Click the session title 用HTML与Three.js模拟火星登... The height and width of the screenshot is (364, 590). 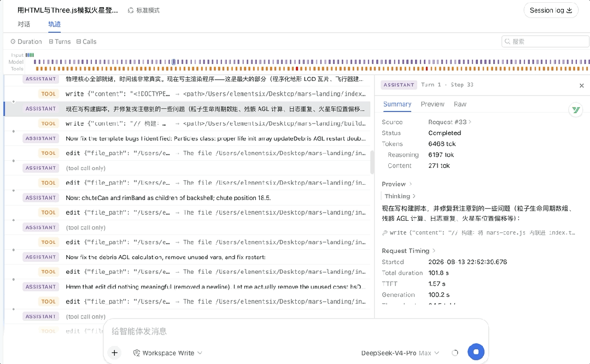pos(68,10)
